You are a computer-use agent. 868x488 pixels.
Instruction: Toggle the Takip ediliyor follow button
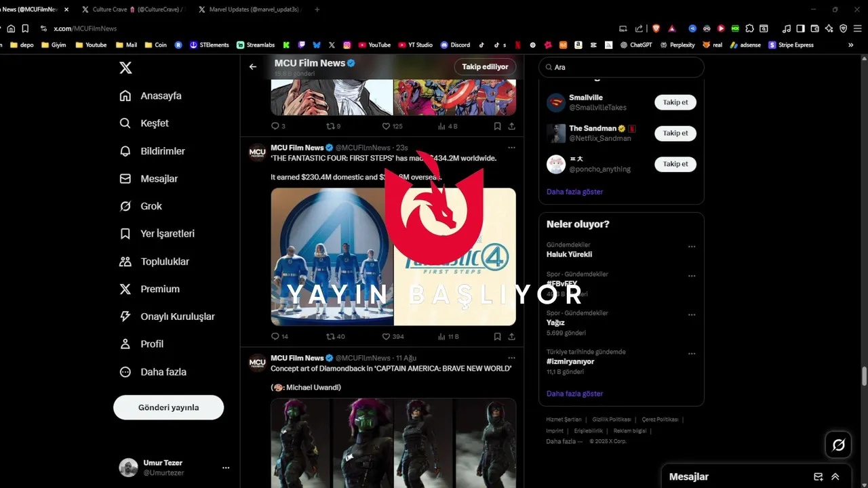pos(485,67)
